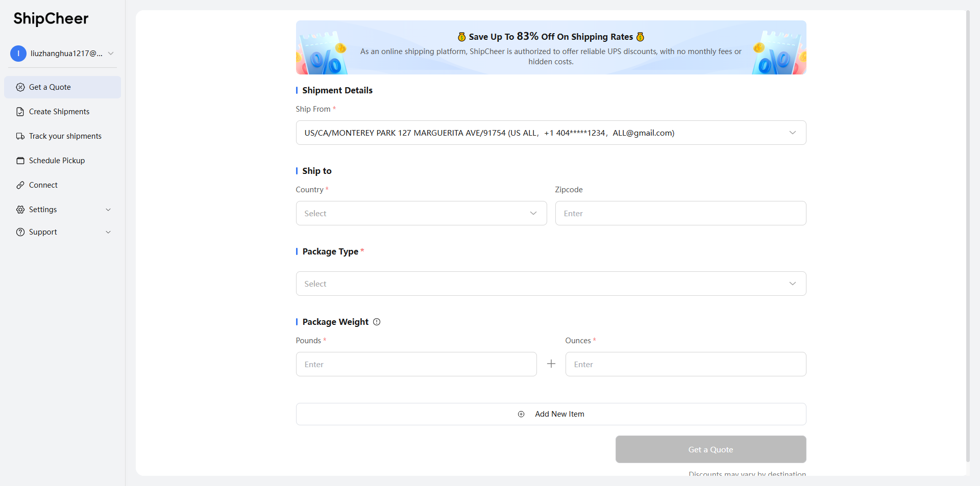Click the Track your shipments truck icon
This screenshot has height=486, width=980.
click(20, 136)
